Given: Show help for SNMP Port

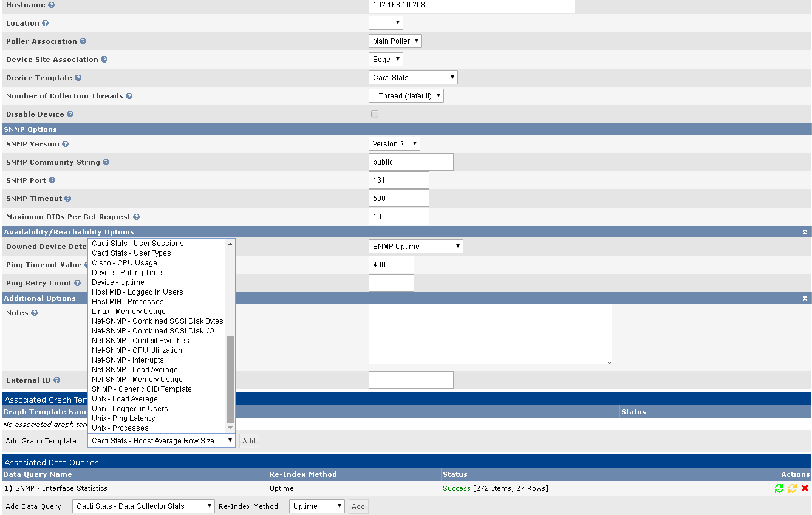Looking at the screenshot, I should coord(52,180).
